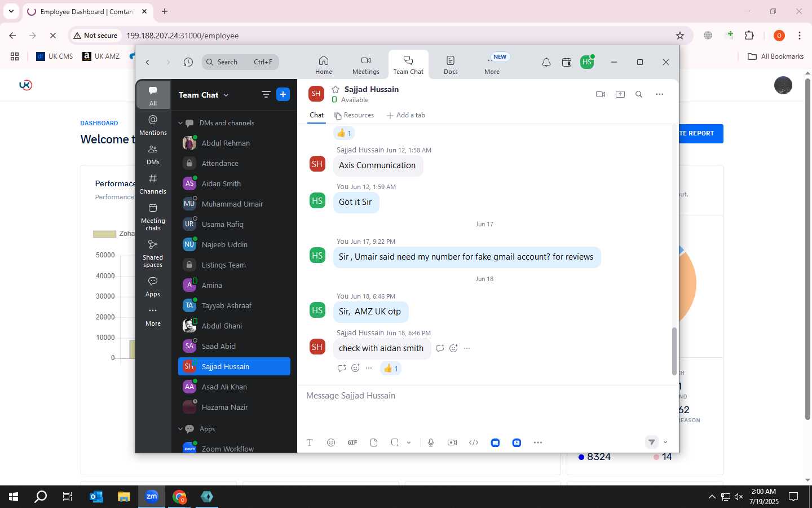The height and width of the screenshot is (508, 812).
Task: Open the HS profile avatar in Zoom
Action: (x=587, y=62)
